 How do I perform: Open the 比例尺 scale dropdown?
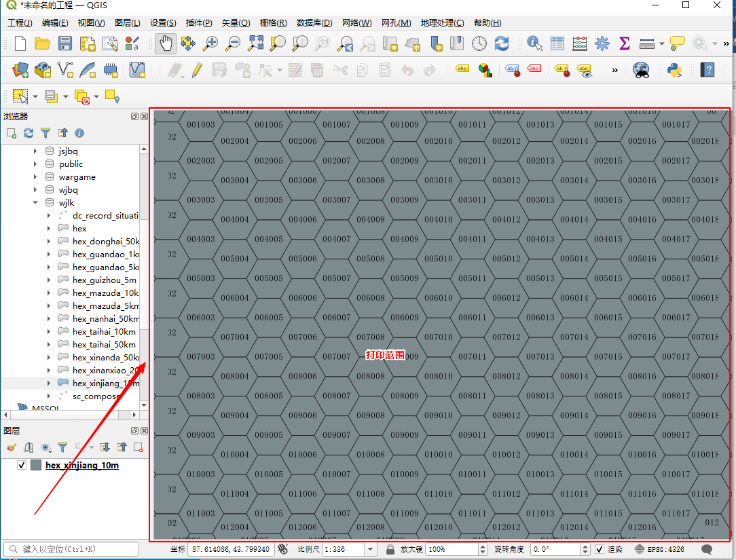(371, 549)
